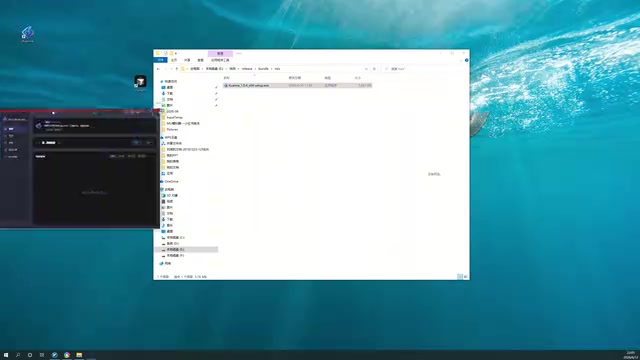
Task: Open File Explorer icon on taskbar
Action: (79, 355)
